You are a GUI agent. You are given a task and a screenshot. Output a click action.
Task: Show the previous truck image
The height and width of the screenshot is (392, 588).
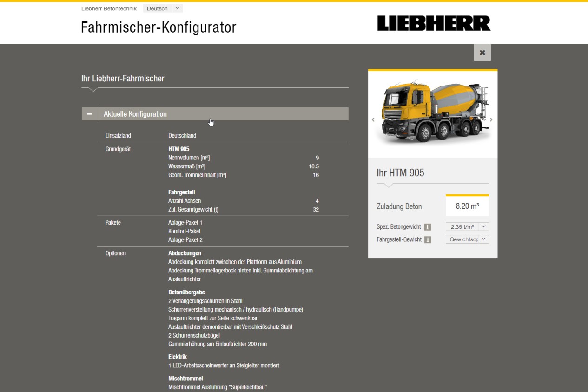click(373, 120)
